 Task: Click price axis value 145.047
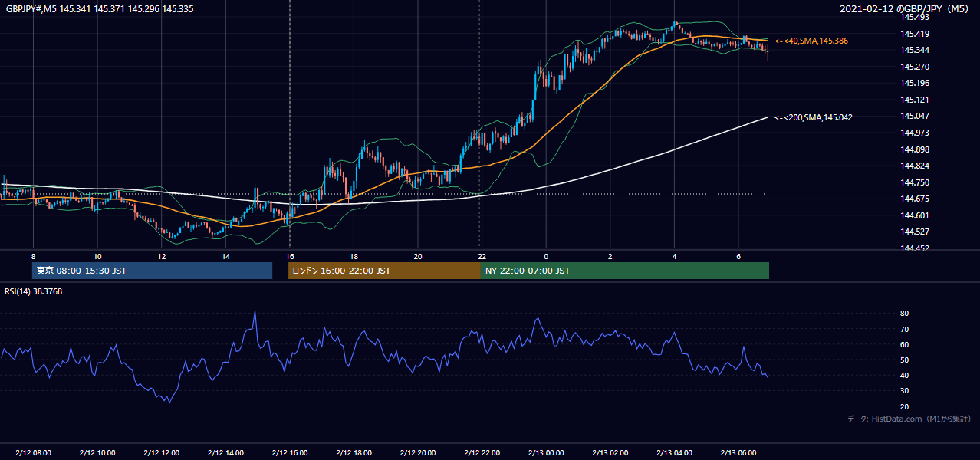coord(915,116)
